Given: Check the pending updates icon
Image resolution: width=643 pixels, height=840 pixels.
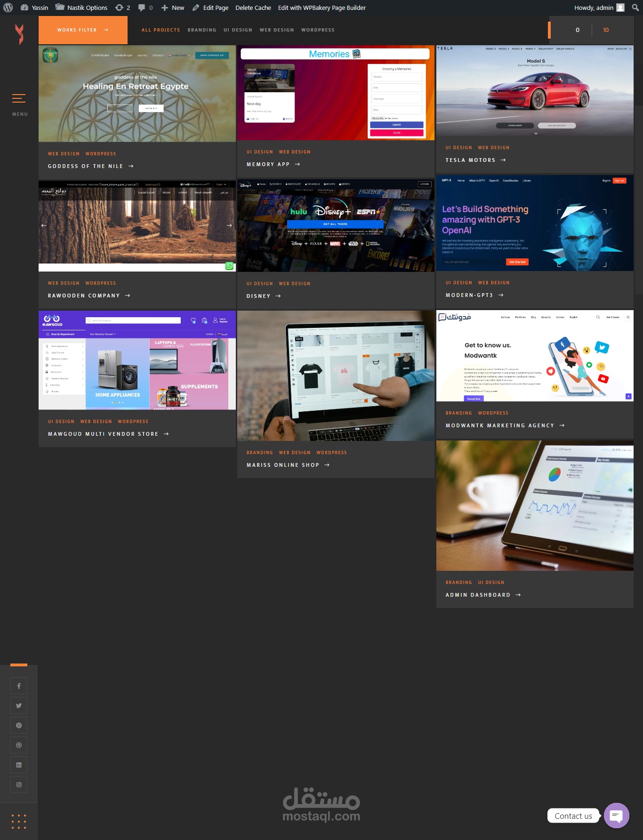Looking at the screenshot, I should 122,8.
